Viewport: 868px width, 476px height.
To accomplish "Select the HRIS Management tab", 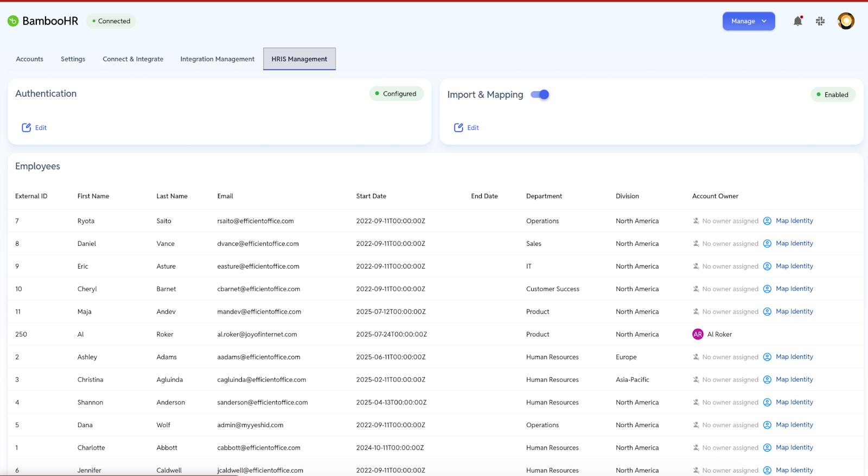I will (299, 59).
